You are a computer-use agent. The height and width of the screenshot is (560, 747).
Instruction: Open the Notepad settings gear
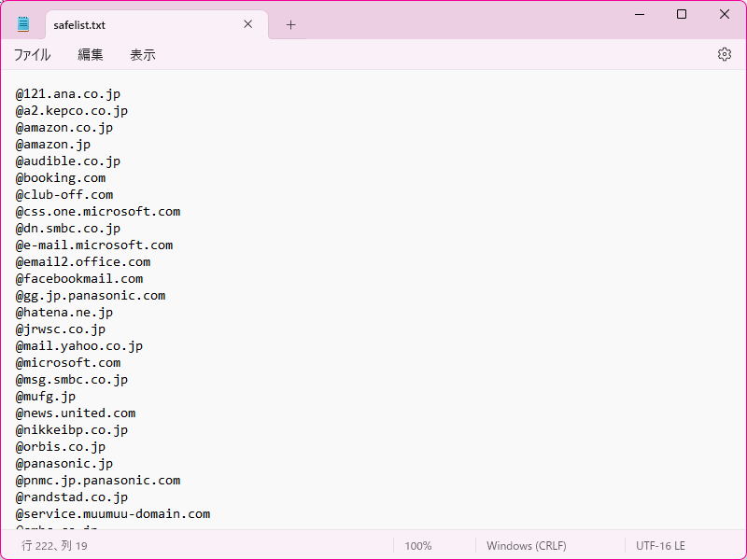coord(725,54)
